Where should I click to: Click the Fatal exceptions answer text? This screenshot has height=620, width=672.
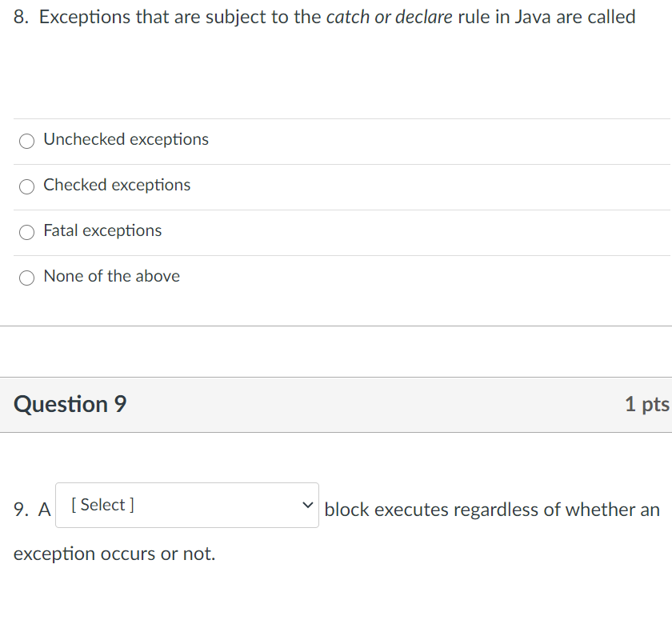pos(102,230)
